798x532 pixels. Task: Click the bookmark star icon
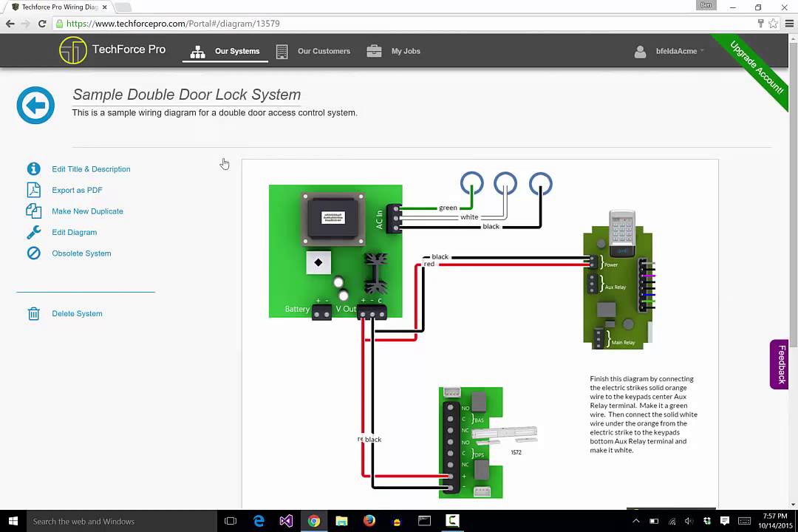[x=773, y=24]
